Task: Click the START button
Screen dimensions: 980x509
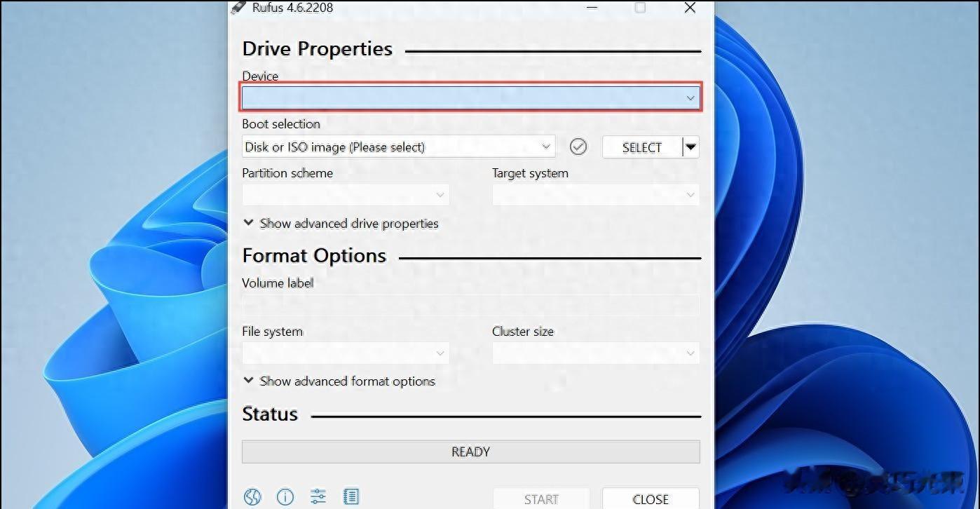Action: coord(541,498)
